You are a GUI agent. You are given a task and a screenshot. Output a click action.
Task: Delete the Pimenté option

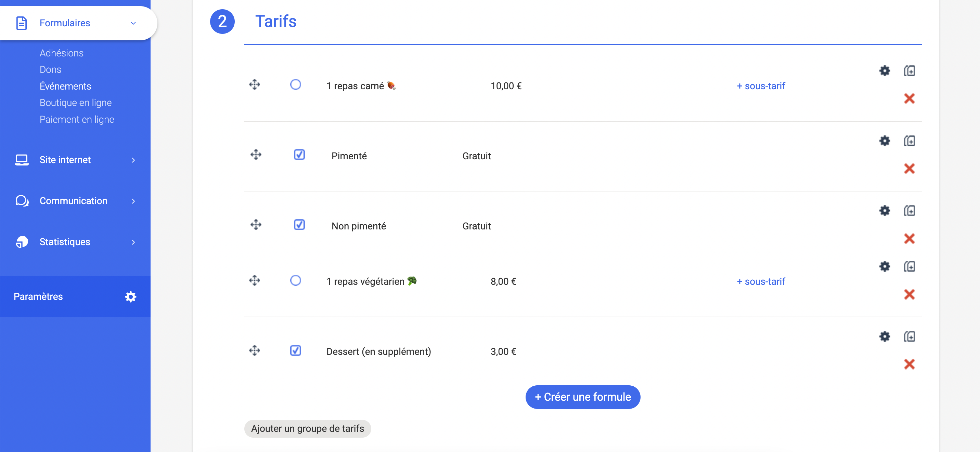pyautogui.click(x=909, y=169)
